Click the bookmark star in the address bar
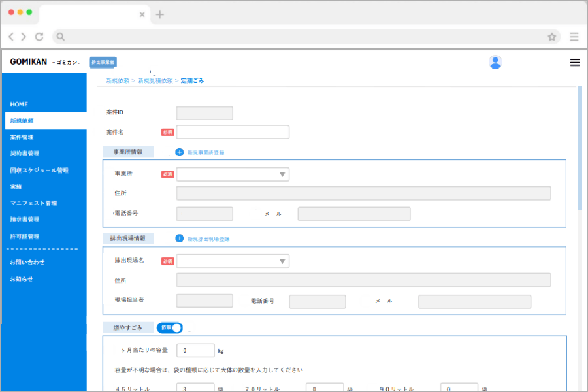Viewport: 588px width, 392px height. click(552, 37)
